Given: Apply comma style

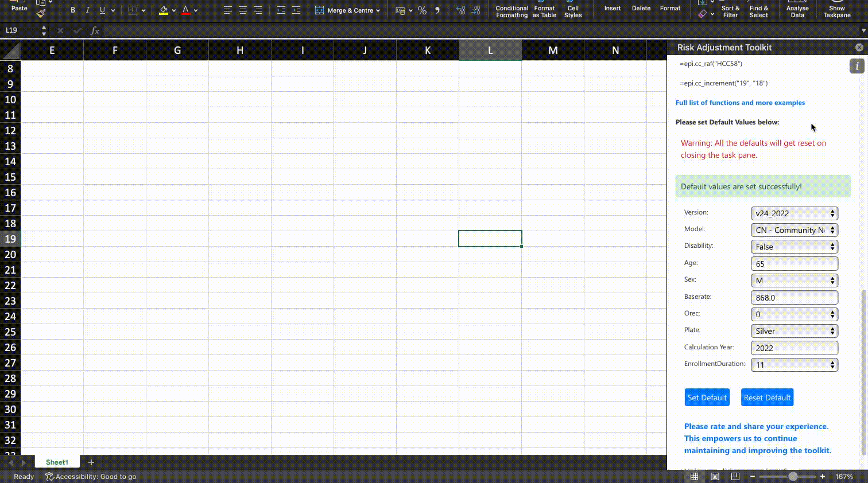Looking at the screenshot, I should click(x=437, y=10).
